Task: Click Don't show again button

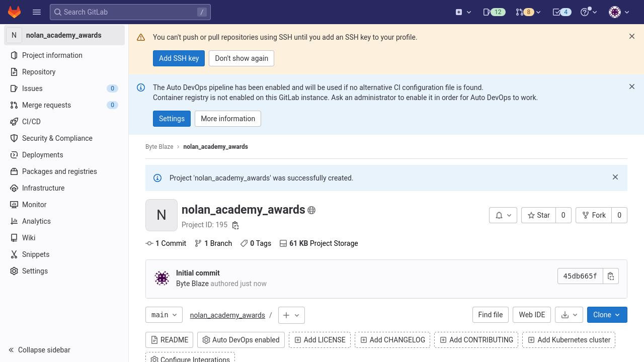Action: pos(242,58)
